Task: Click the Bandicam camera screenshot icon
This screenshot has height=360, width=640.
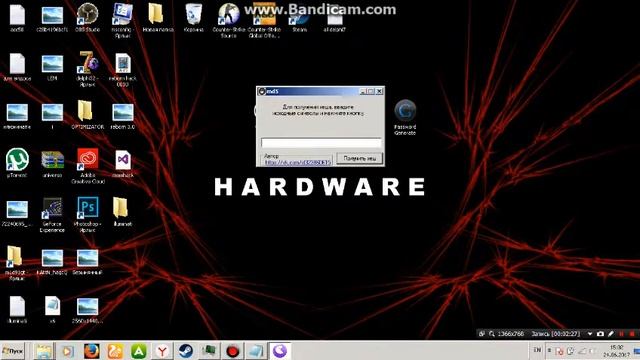Action: (x=600, y=334)
